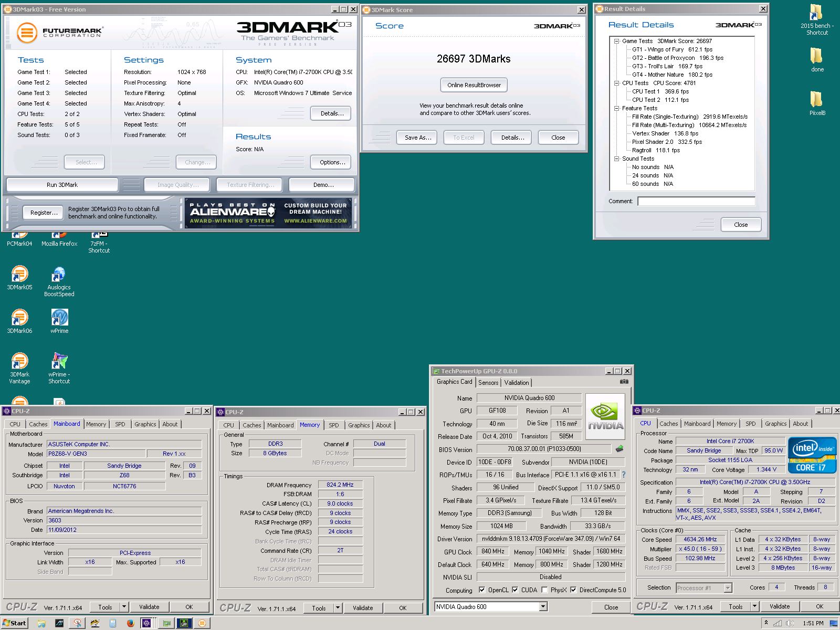840x630 pixels.
Task: Open the About tab in Mainboard CPU-Z window
Action: 170,424
